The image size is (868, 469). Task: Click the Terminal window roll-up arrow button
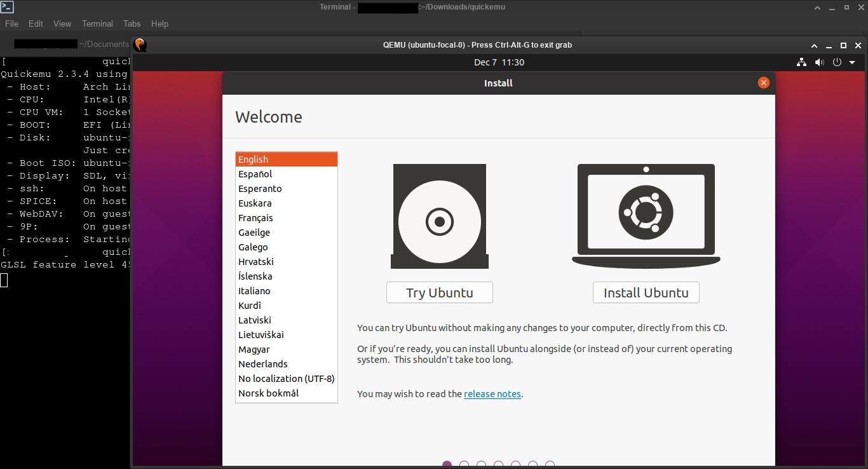(818, 7)
